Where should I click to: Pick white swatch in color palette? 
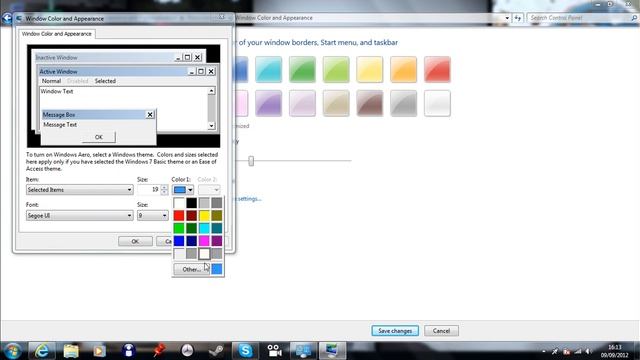click(179, 203)
